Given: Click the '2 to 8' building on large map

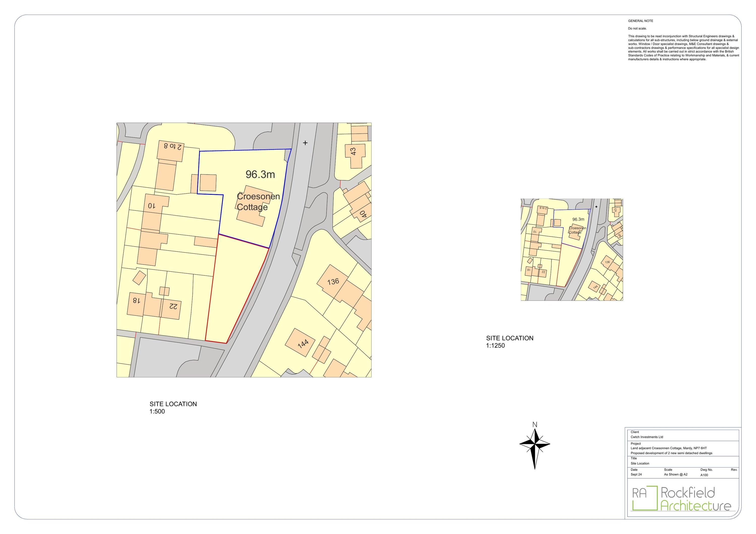Looking at the screenshot, I should tap(172, 147).
